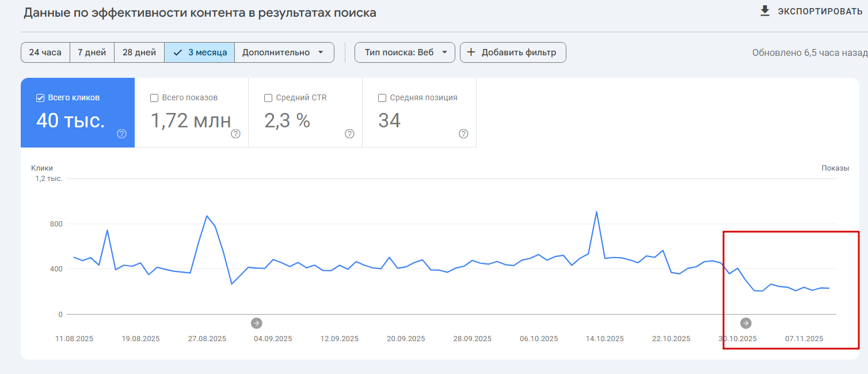Click the 400 axis label
Viewport: 868px width, 374px height.
coord(56,269)
